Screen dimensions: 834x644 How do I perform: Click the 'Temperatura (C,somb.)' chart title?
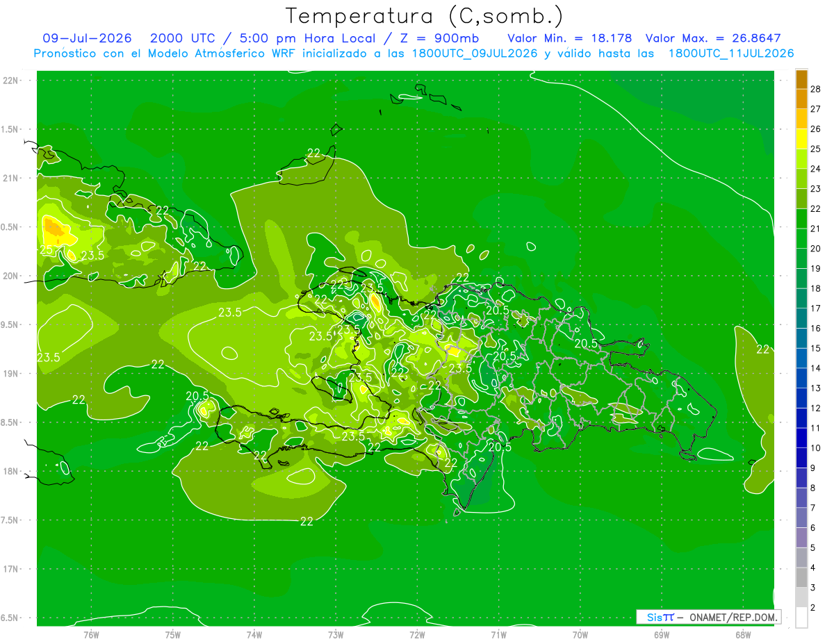click(424, 16)
